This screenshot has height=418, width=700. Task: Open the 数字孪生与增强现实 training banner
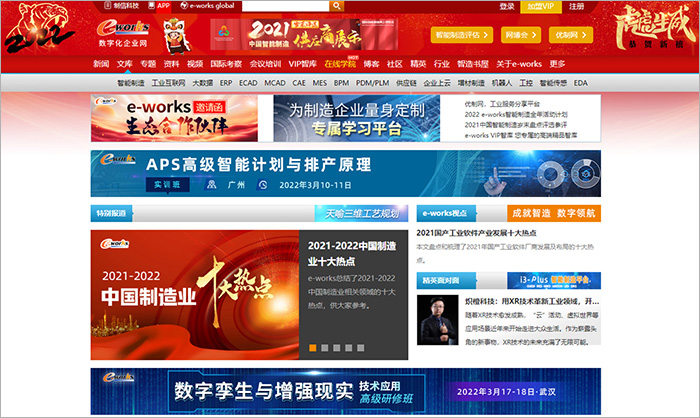tap(346, 392)
